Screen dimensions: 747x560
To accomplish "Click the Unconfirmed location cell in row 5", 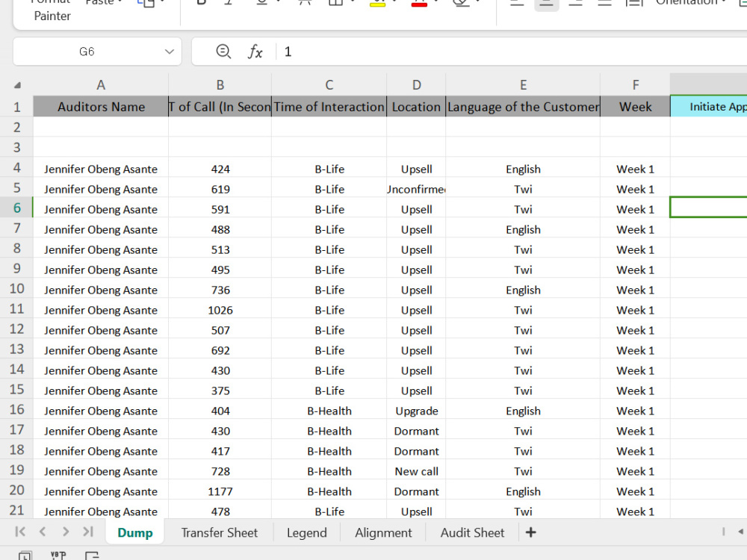I will [416, 189].
